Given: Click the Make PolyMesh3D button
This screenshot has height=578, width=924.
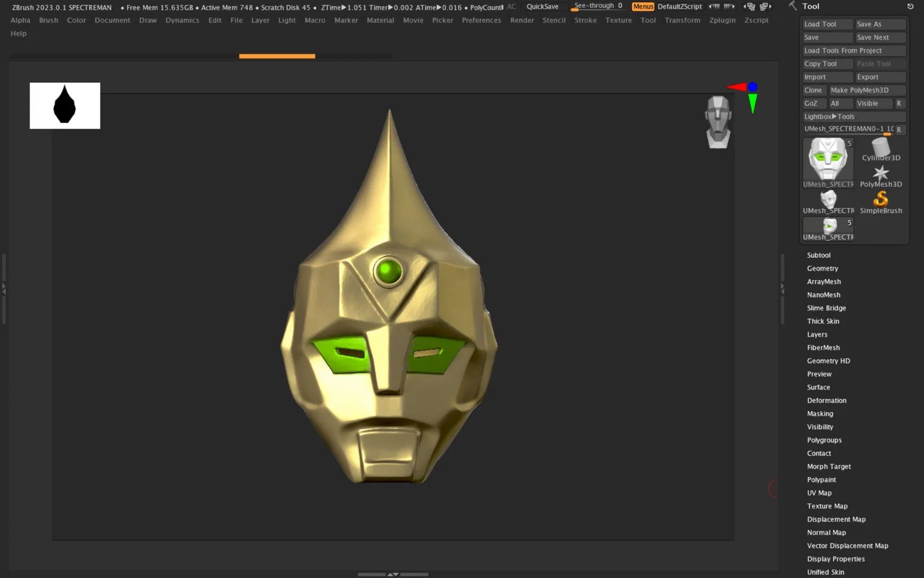Looking at the screenshot, I should (867, 90).
